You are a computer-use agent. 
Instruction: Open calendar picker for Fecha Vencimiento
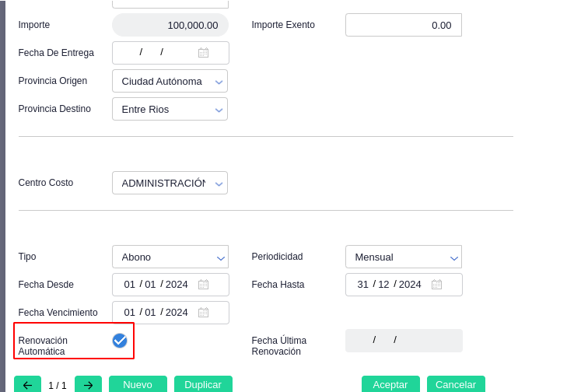tap(203, 313)
